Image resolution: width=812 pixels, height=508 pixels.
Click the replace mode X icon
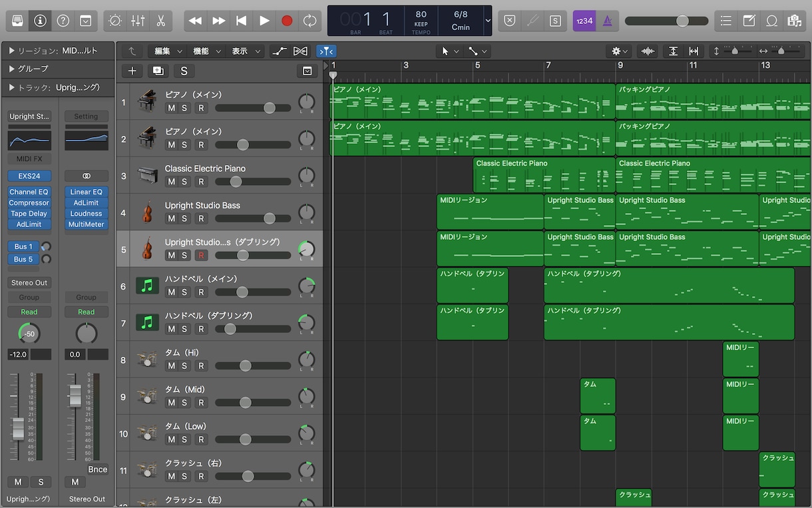(509, 21)
